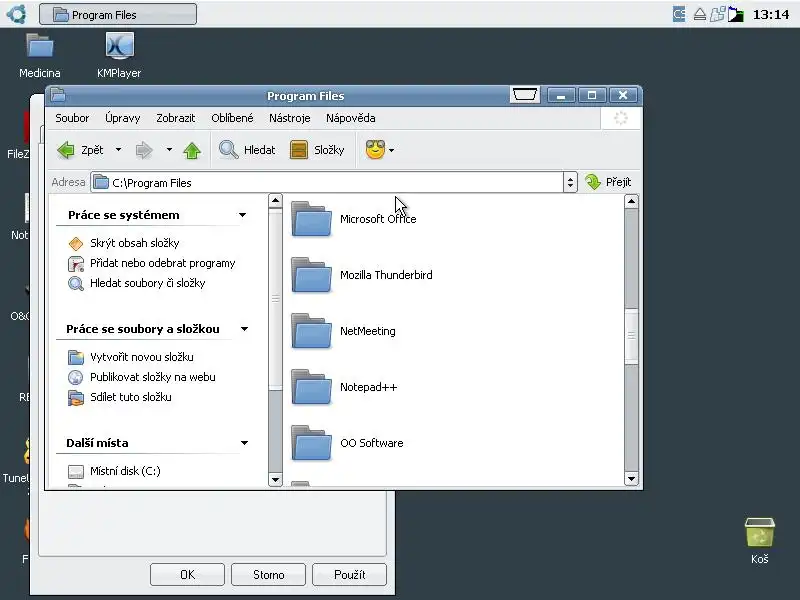Click the shade button in title bar
Viewport: 800px width, 600px height.
click(524, 95)
